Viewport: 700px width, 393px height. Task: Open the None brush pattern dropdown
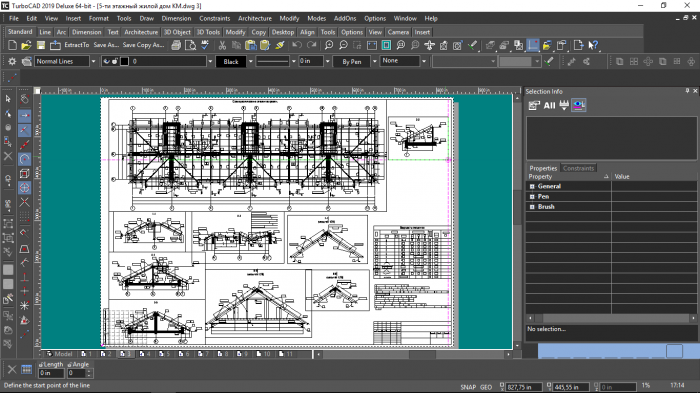pos(423,61)
